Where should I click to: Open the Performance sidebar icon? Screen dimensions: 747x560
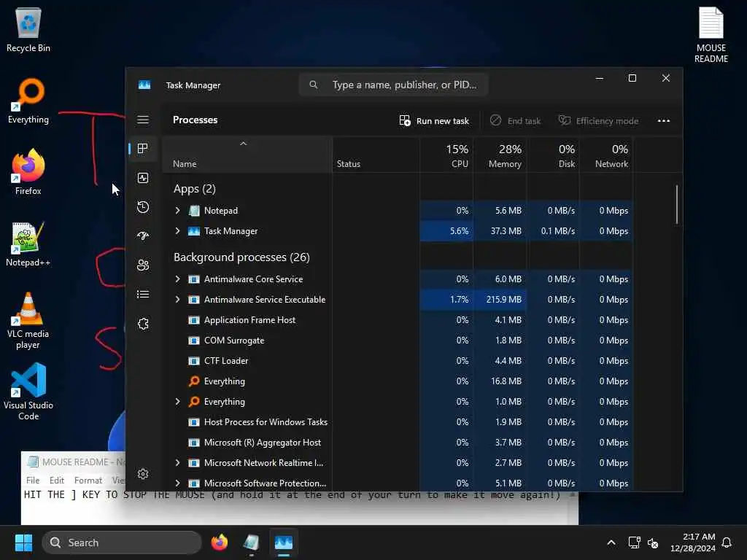[x=143, y=178]
